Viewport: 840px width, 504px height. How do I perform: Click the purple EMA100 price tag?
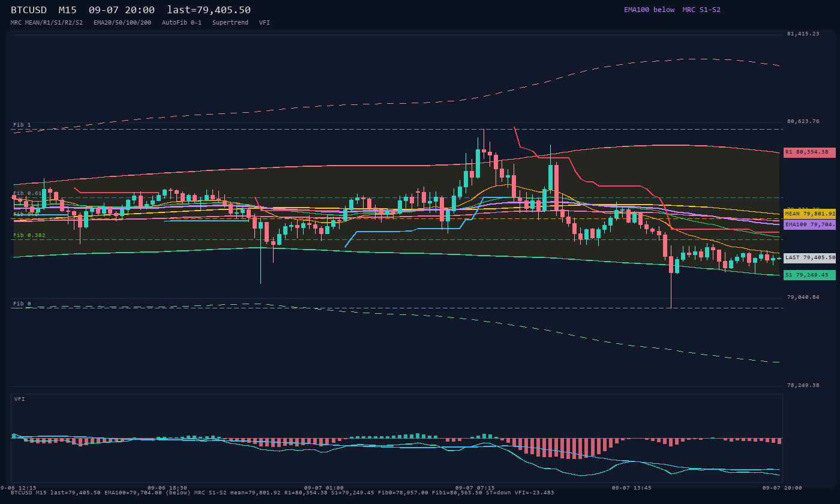[x=809, y=224]
